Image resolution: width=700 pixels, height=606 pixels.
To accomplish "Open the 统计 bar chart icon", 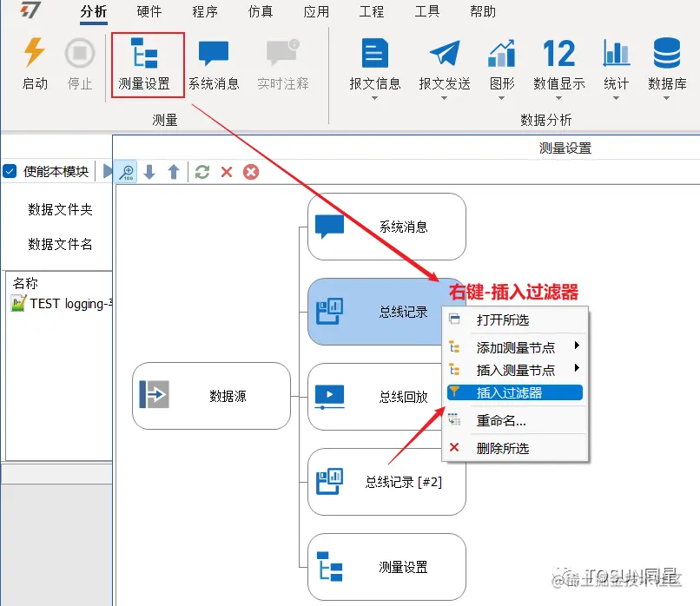I will coord(616,53).
